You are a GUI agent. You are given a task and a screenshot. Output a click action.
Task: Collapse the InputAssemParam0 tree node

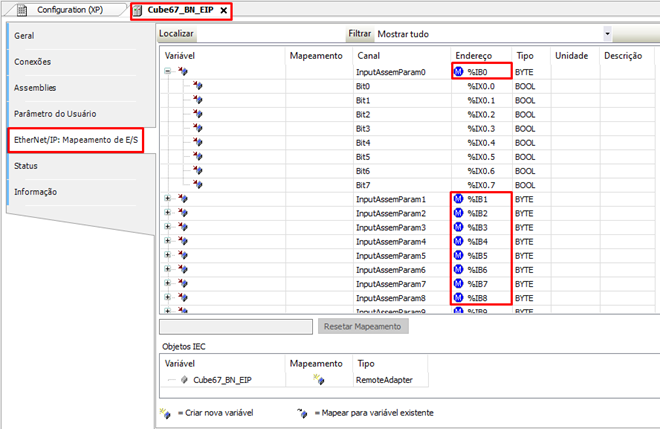[168, 73]
